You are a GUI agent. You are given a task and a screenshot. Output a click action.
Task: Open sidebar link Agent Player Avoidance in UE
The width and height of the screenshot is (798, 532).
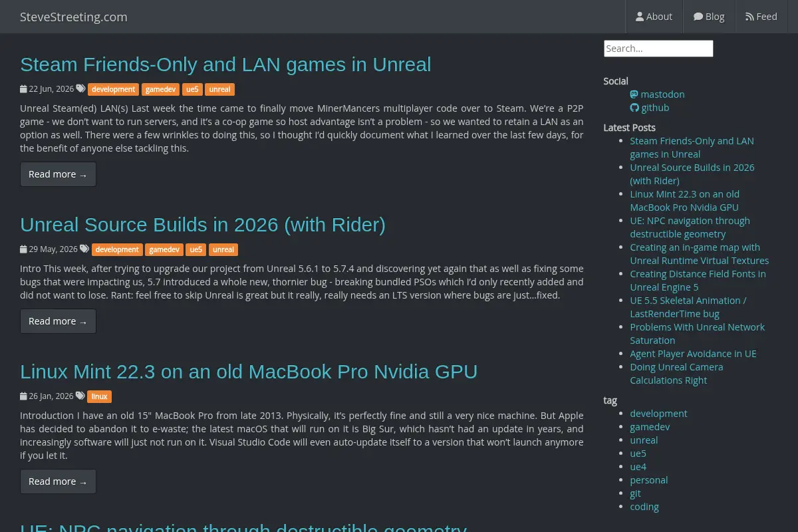pyautogui.click(x=694, y=354)
